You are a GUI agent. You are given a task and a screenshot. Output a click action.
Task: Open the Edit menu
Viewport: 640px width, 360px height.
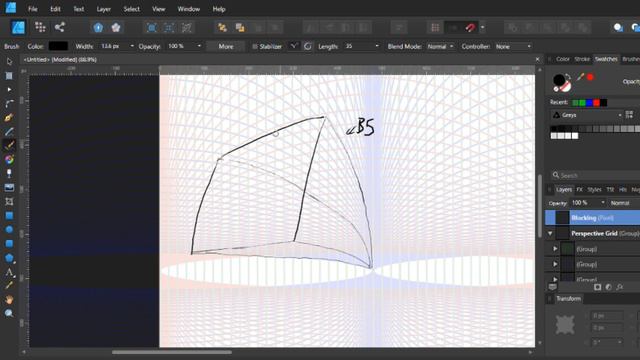56,9
